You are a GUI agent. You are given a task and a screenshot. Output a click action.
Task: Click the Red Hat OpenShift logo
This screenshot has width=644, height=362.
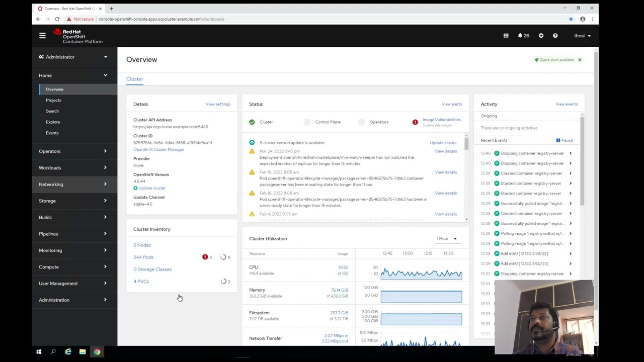pyautogui.click(x=77, y=36)
